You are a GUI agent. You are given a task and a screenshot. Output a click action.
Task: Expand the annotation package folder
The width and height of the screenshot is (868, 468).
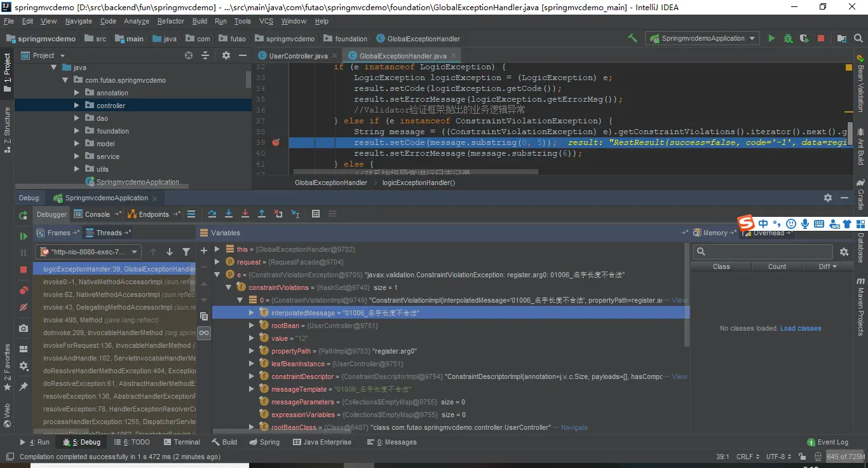coord(76,93)
